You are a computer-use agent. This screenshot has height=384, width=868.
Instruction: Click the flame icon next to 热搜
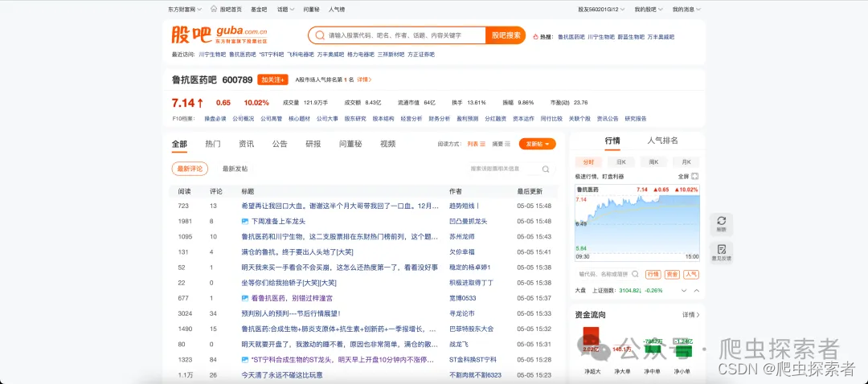pyautogui.click(x=535, y=37)
